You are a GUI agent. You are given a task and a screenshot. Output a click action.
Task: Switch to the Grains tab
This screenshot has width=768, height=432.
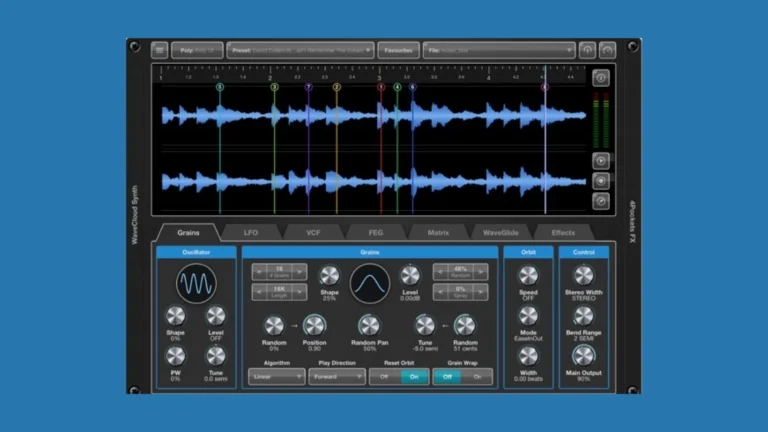(x=188, y=233)
